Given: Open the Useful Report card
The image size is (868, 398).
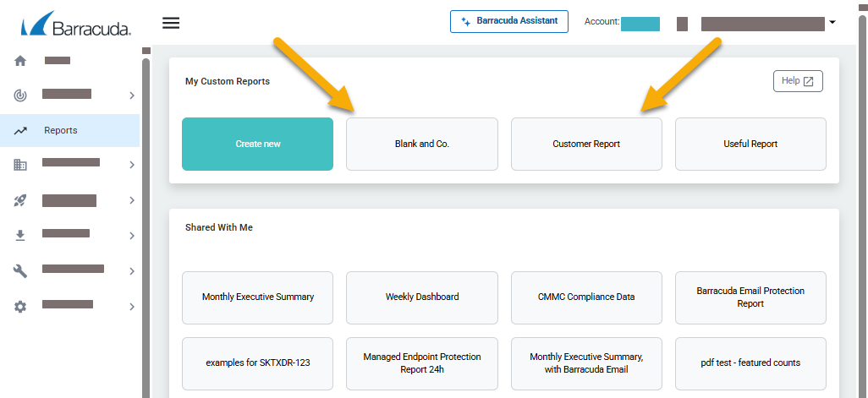Looking at the screenshot, I should 750,144.
